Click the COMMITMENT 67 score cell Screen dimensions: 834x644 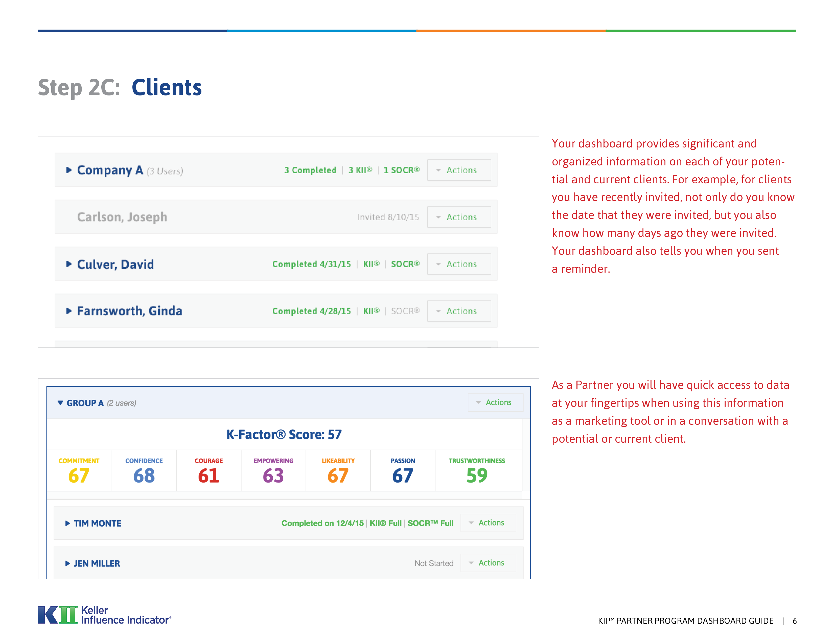point(79,470)
